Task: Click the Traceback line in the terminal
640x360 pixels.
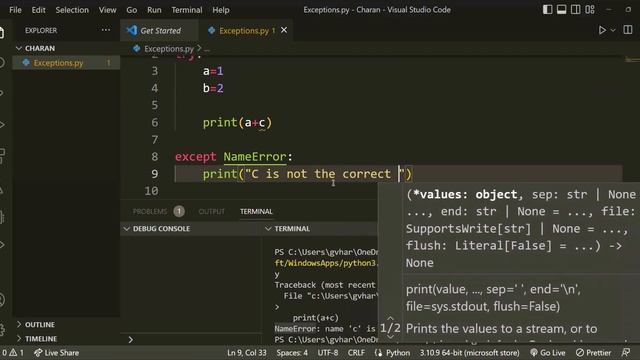Action: [x=325, y=285]
